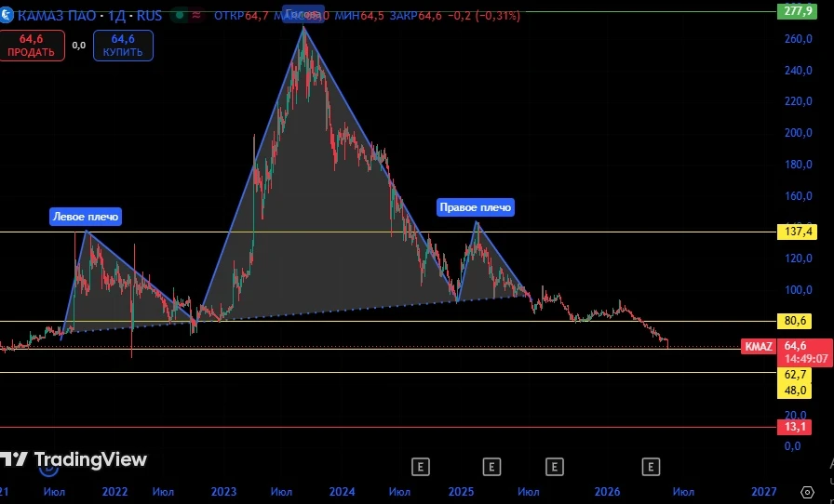Click the red ПРОДАТЬ sell button
The image size is (834, 504).
pos(32,46)
